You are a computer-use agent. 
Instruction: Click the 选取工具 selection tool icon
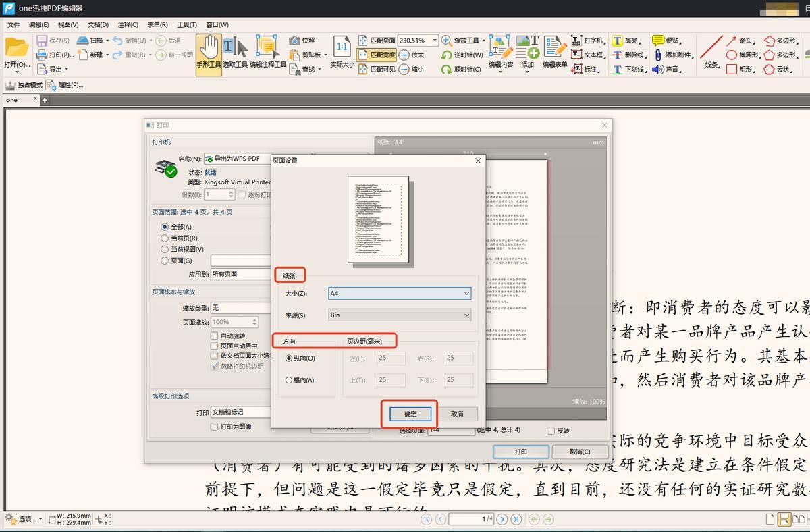pos(235,49)
